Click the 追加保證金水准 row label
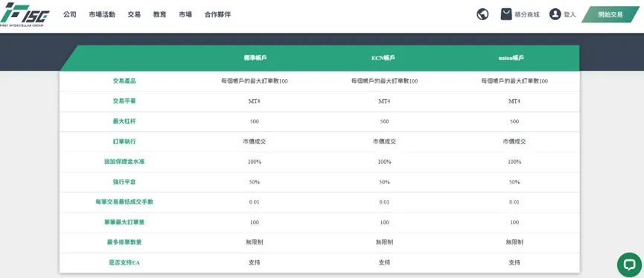This screenshot has width=644, height=278. tap(124, 162)
